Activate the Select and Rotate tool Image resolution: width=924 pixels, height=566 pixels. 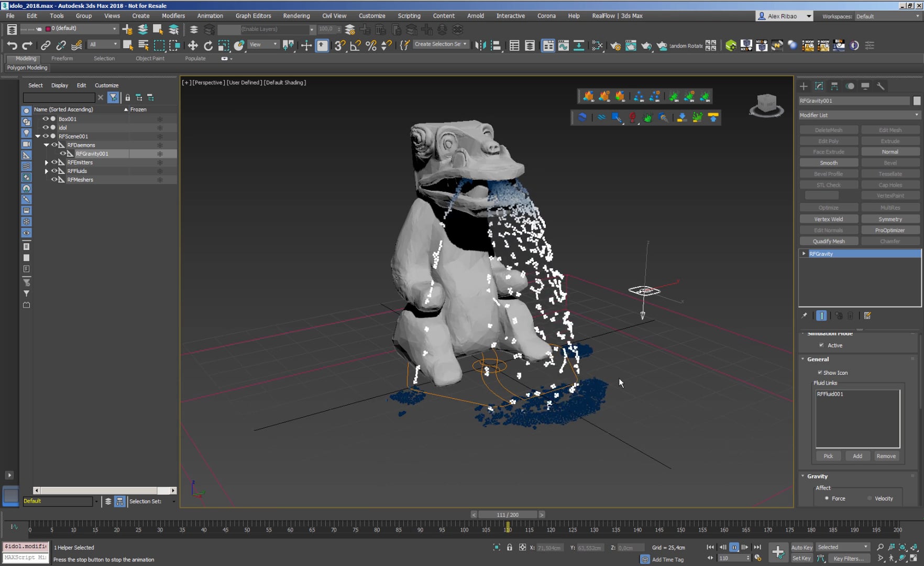(x=208, y=45)
